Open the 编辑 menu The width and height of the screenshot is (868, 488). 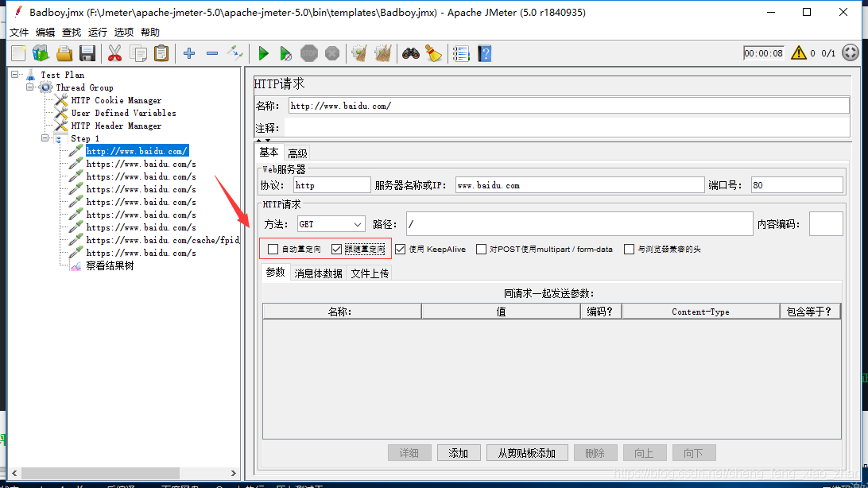45,33
